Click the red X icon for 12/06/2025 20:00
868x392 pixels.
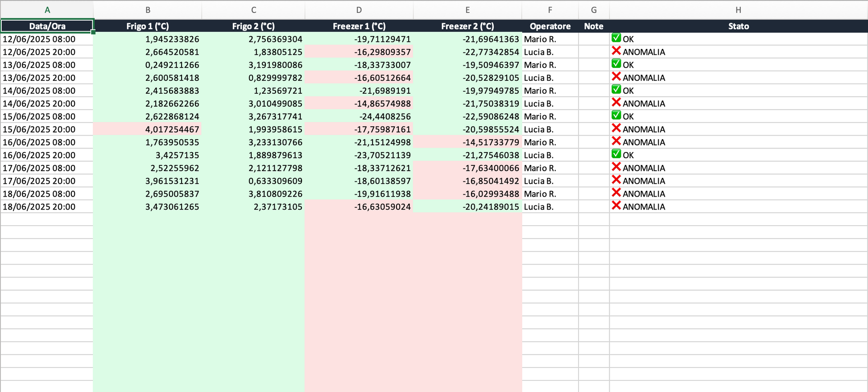(616, 51)
